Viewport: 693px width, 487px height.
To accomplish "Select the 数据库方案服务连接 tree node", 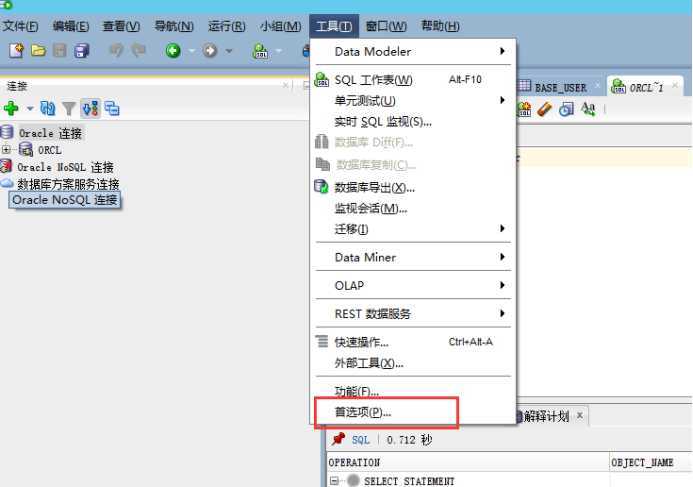I will coord(68,184).
